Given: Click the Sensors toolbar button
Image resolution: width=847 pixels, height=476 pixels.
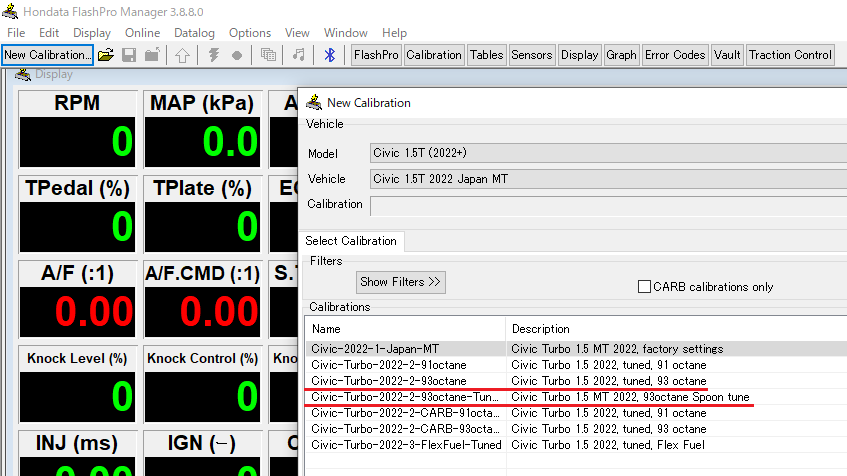Looking at the screenshot, I should pyautogui.click(x=532, y=55).
